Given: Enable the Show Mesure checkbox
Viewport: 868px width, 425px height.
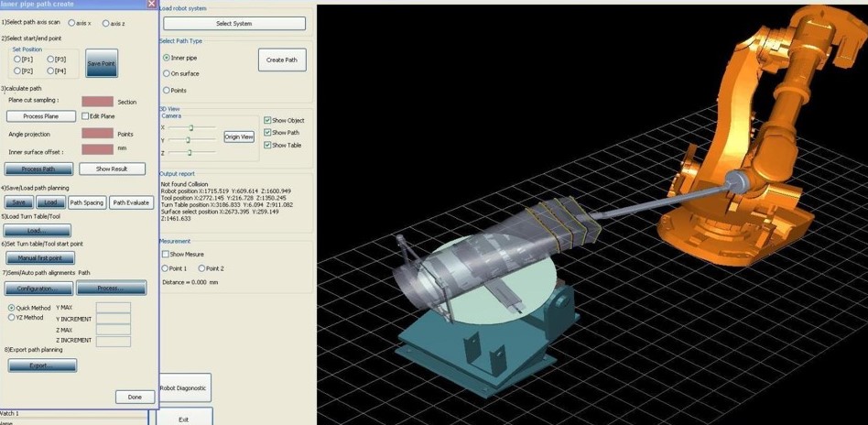Looking at the screenshot, I should click(x=166, y=255).
